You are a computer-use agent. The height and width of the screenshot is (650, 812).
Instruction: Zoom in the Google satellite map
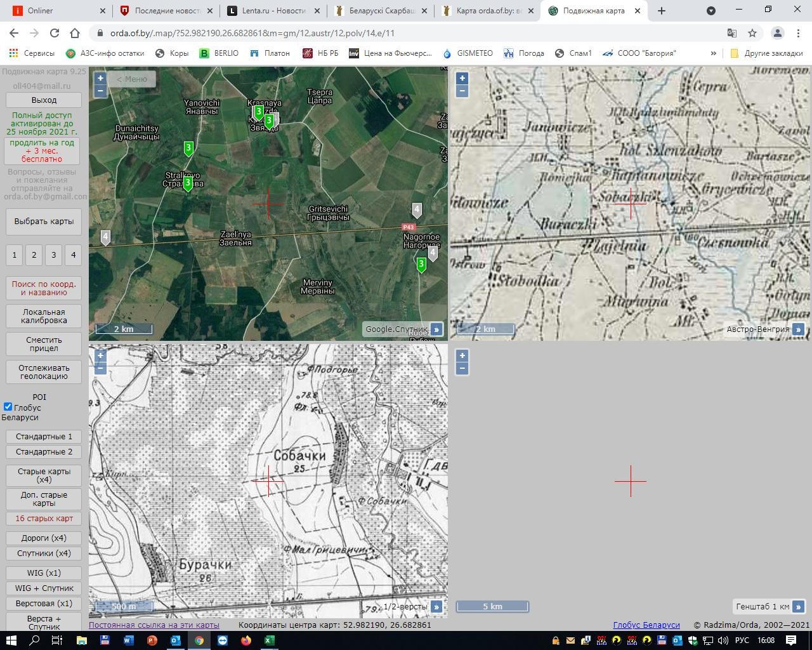pos(100,78)
